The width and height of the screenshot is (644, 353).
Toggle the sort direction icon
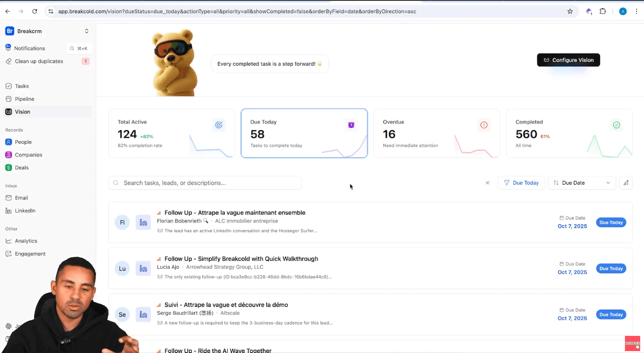626,183
